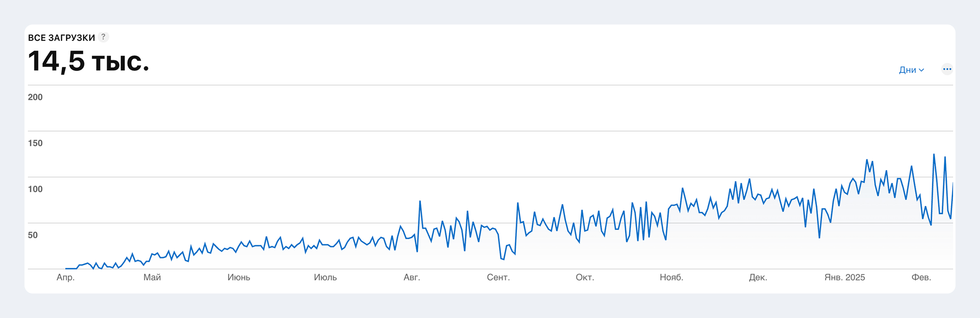Click the Дек. month marker
The width and height of the screenshot is (980, 318).
758,278
